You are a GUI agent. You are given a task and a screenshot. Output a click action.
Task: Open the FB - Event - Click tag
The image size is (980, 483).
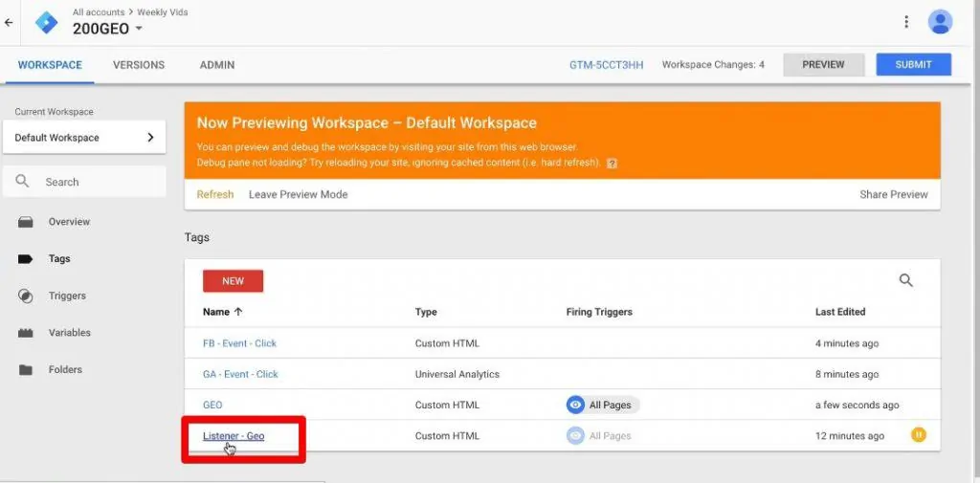(x=239, y=343)
